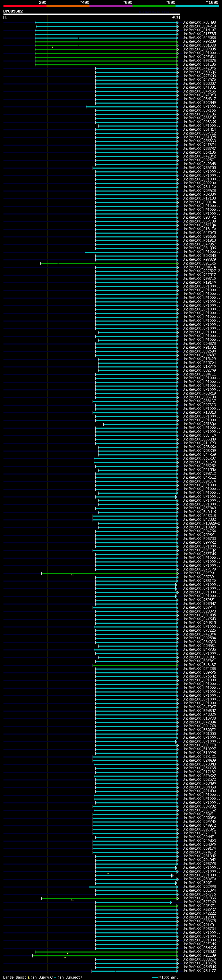Select hit label UniRef100_A4RQS6
Screen dimensions: 222x980
tap(199, 38)
